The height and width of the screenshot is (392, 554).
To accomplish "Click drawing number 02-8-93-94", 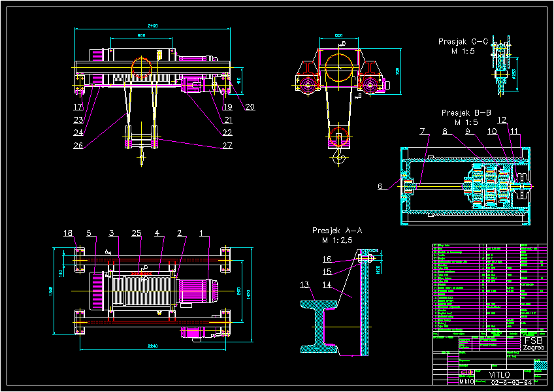I will coord(512,383).
